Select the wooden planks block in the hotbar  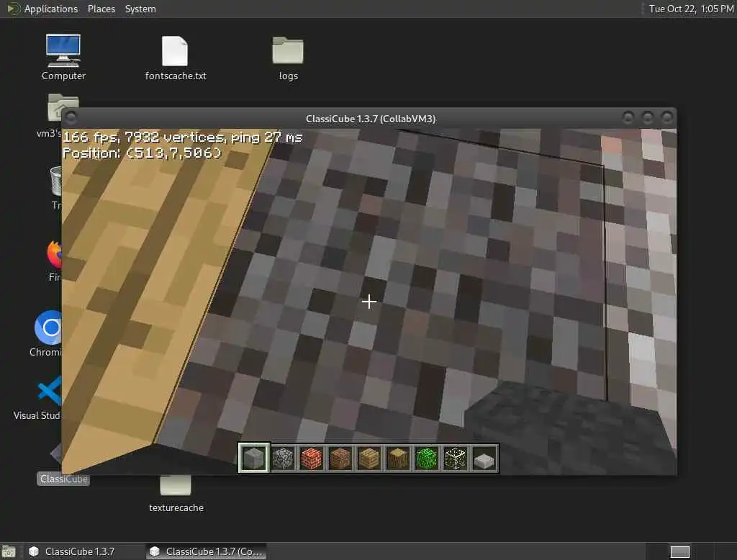tap(369, 458)
